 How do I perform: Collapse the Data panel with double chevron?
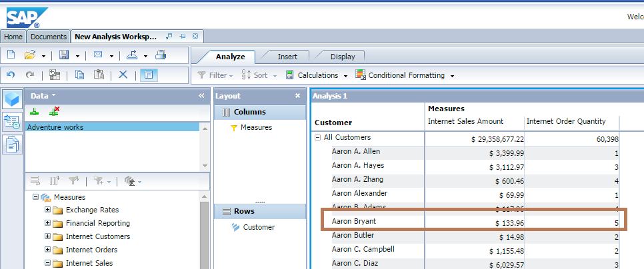click(201, 96)
